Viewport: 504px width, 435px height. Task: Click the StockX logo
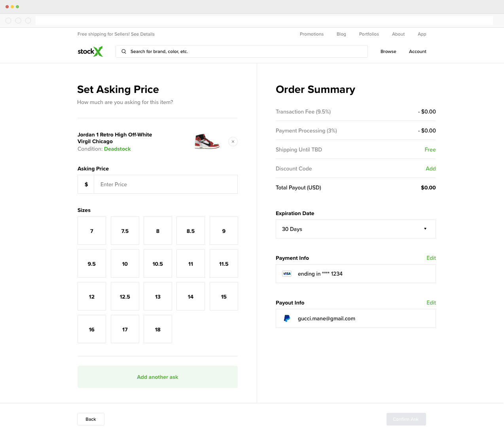[x=90, y=51]
